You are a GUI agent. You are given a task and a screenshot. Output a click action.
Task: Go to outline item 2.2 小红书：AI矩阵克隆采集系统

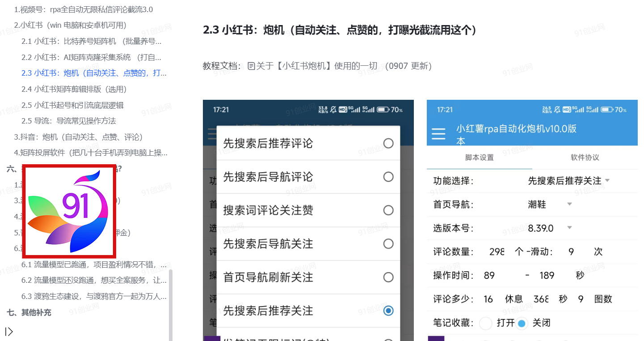(92, 57)
